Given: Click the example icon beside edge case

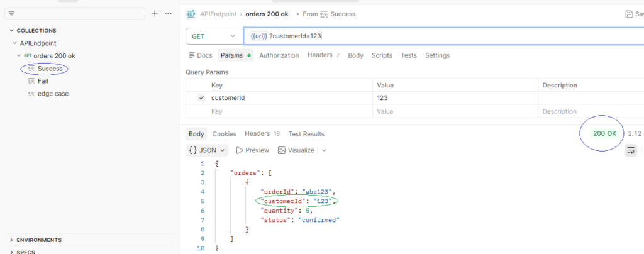Looking at the screenshot, I should [31, 94].
